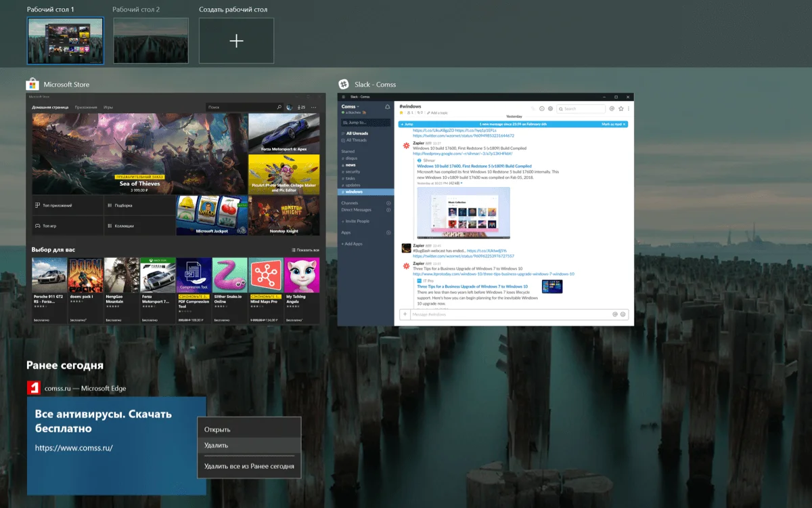Switch to the Рабочий стол 2 thumbnail

(150, 41)
